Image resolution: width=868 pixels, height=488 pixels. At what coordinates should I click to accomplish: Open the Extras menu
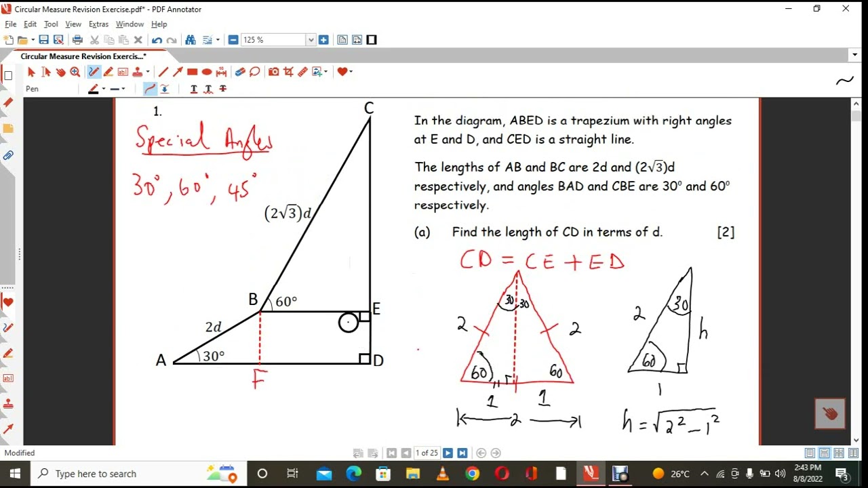(98, 24)
